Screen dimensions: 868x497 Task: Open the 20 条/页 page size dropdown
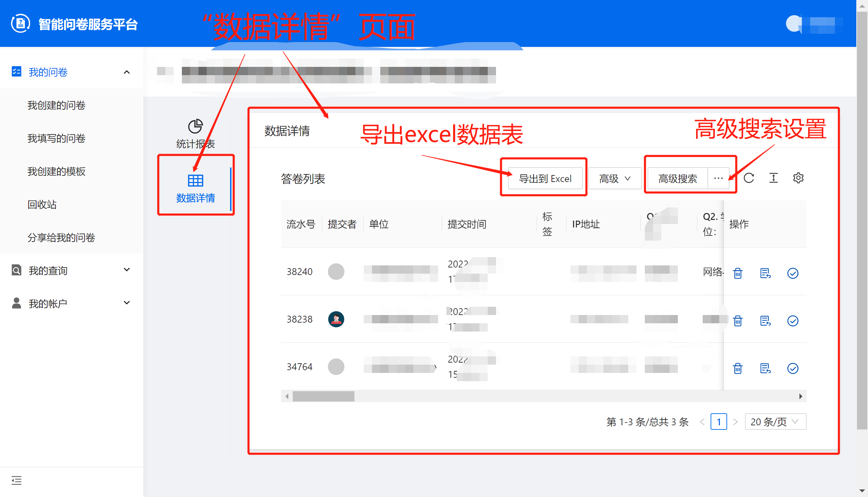(775, 422)
